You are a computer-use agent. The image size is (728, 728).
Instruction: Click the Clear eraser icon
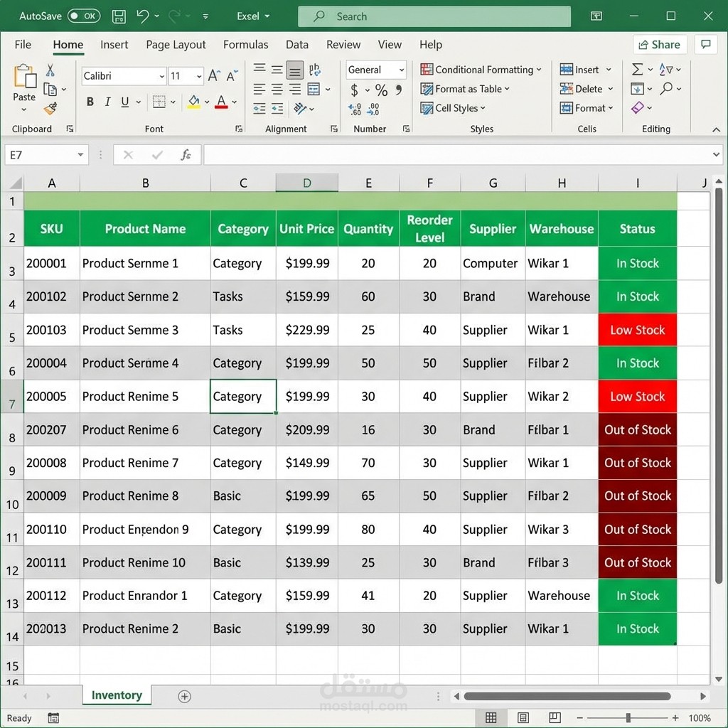[638, 108]
